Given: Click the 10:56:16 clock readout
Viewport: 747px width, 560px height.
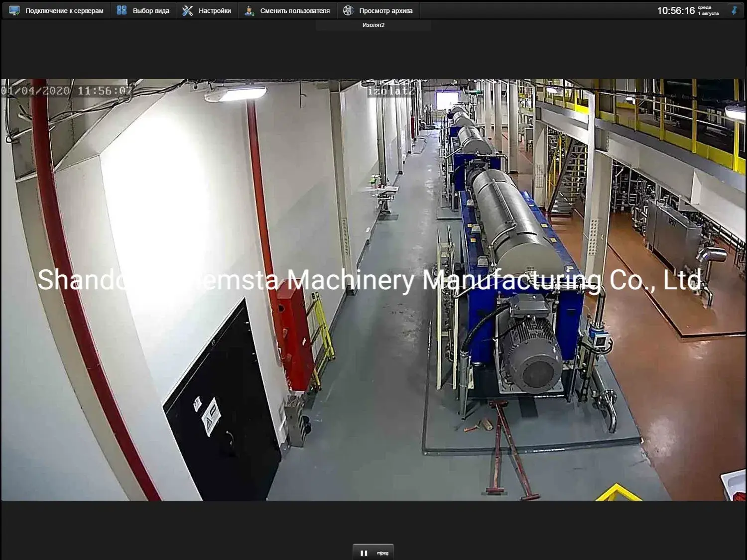Looking at the screenshot, I should 675,10.
